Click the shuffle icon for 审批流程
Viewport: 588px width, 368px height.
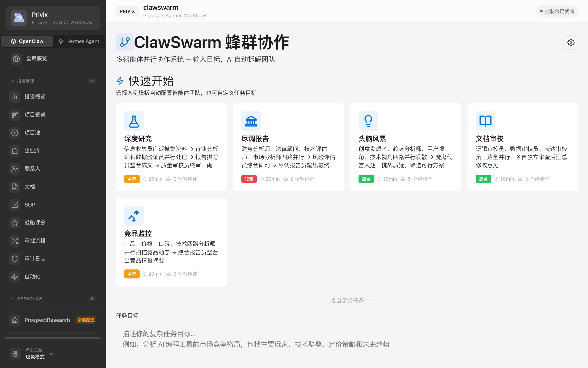coord(14,241)
